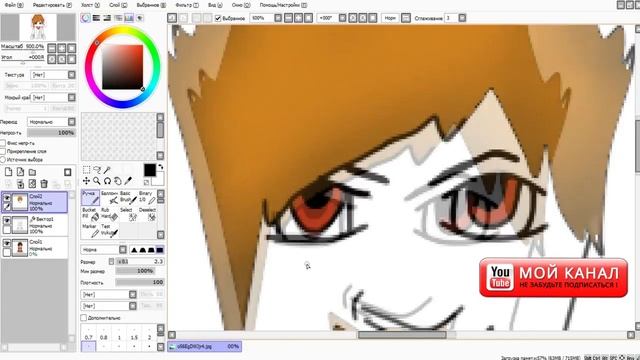Image resolution: width=640 pixels, height=360 pixels.
Task: Choose the Deselect brush tool
Action: (x=147, y=214)
